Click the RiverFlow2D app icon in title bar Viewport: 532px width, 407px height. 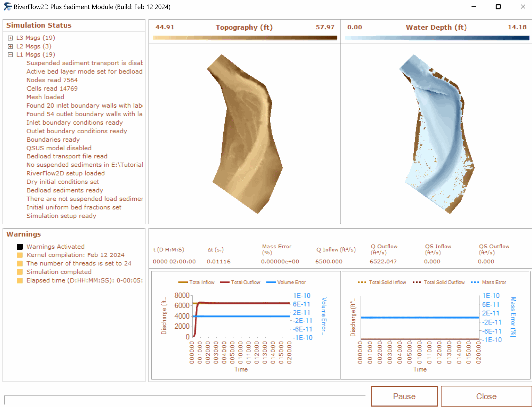[x=7, y=7]
